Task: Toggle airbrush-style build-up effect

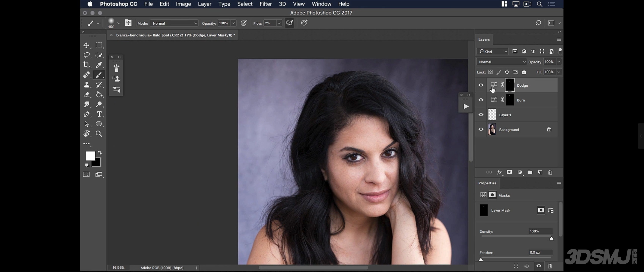Action: (290, 23)
